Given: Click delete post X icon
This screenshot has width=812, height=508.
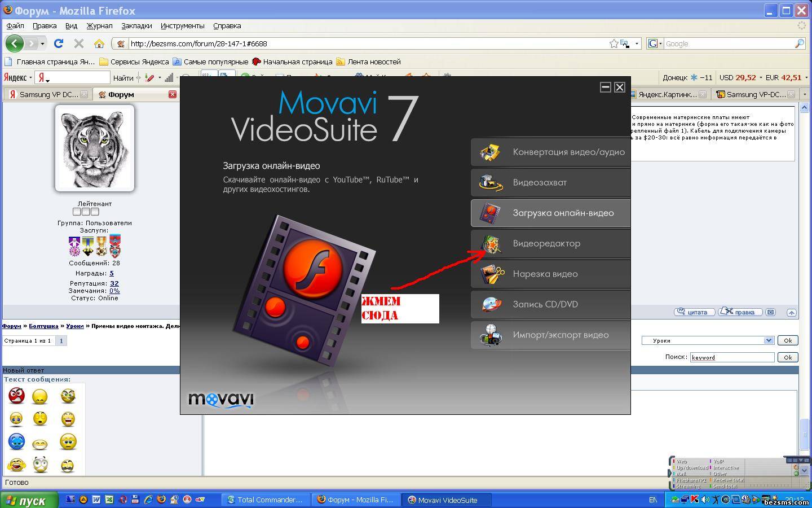Looking at the screenshot, I should (x=771, y=312).
